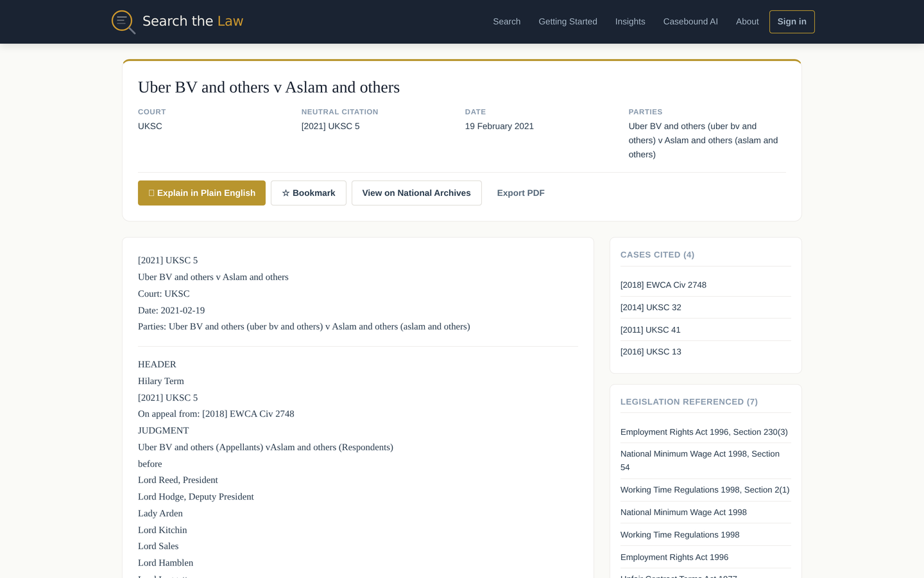Open cited case [2014] UKSC 32
The height and width of the screenshot is (578, 924).
click(651, 308)
